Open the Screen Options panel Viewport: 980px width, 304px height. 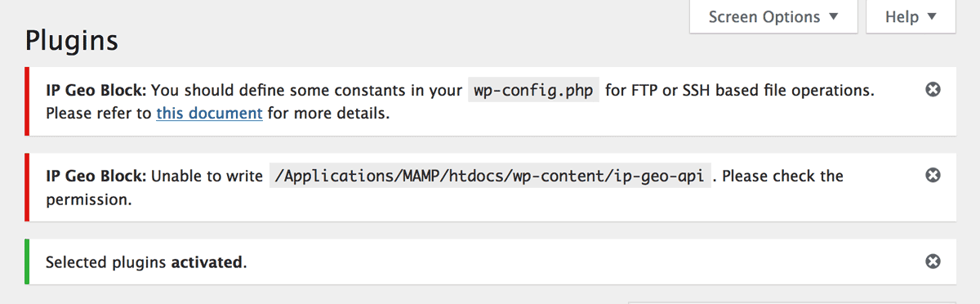click(x=773, y=17)
